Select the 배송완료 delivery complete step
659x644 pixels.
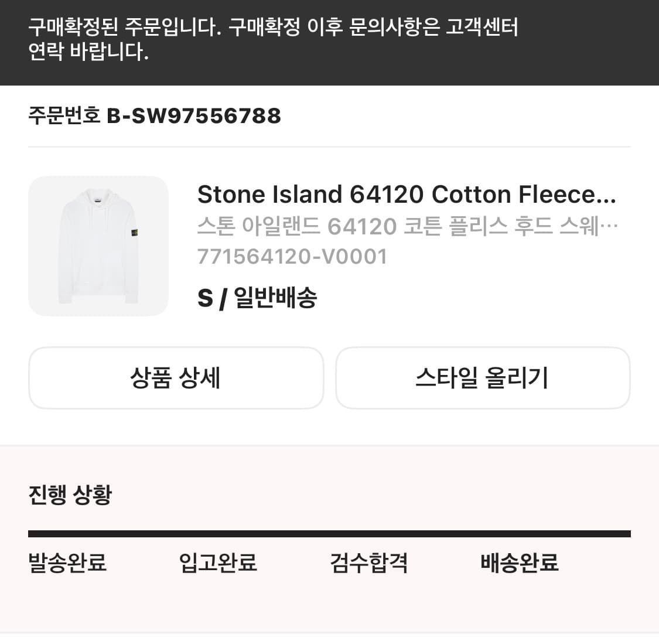tap(519, 564)
